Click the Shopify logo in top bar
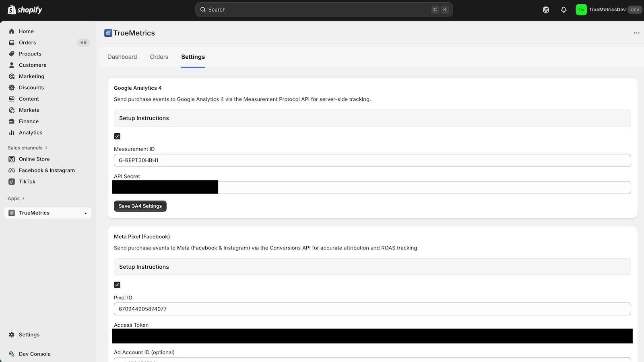 [x=25, y=10]
